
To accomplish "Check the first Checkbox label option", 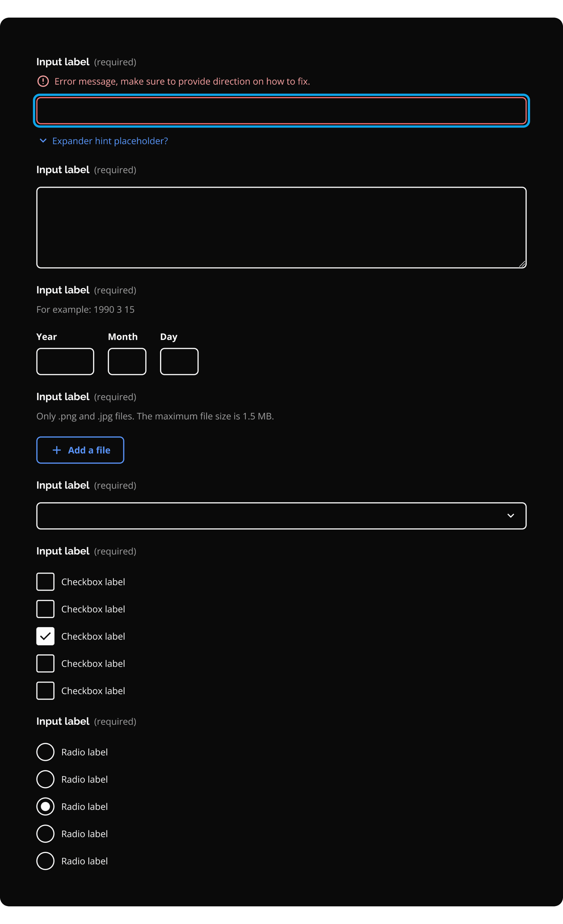I will click(x=45, y=582).
